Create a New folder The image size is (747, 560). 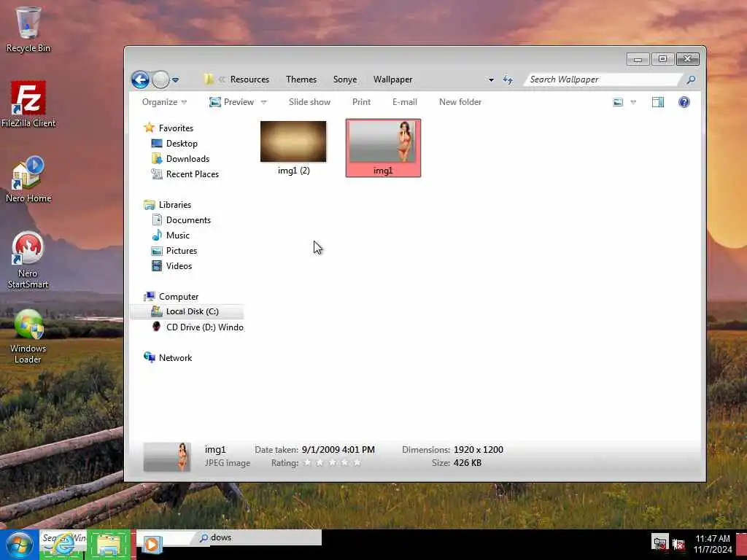coord(460,102)
